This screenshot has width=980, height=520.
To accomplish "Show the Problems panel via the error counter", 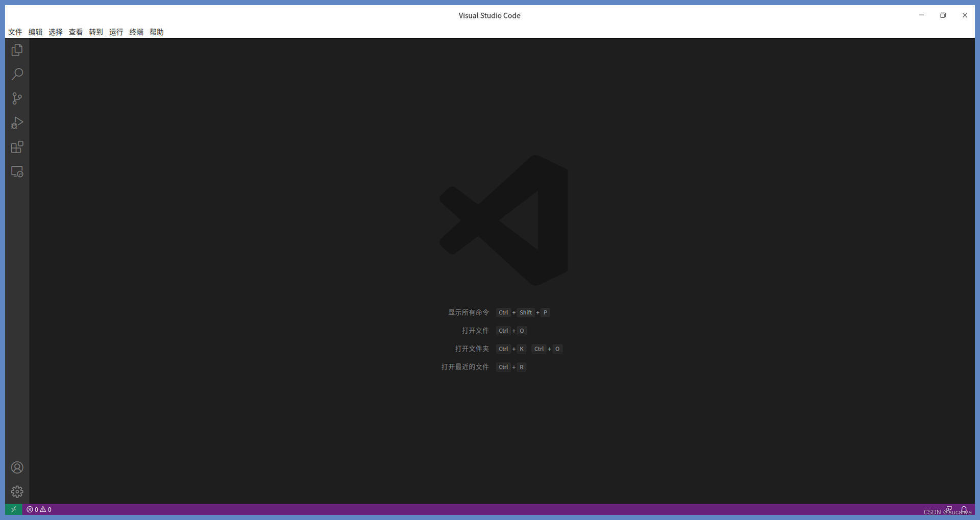I will coord(38,509).
